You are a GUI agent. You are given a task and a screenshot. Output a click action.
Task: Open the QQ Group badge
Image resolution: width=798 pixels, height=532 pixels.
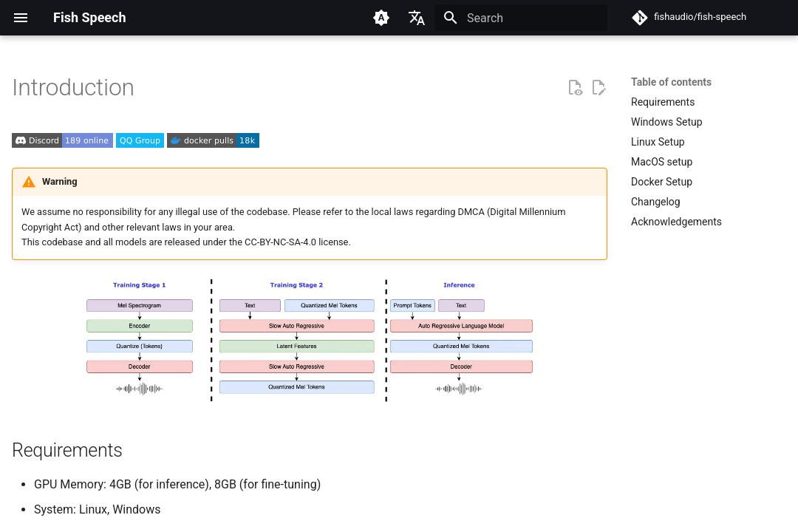point(140,140)
